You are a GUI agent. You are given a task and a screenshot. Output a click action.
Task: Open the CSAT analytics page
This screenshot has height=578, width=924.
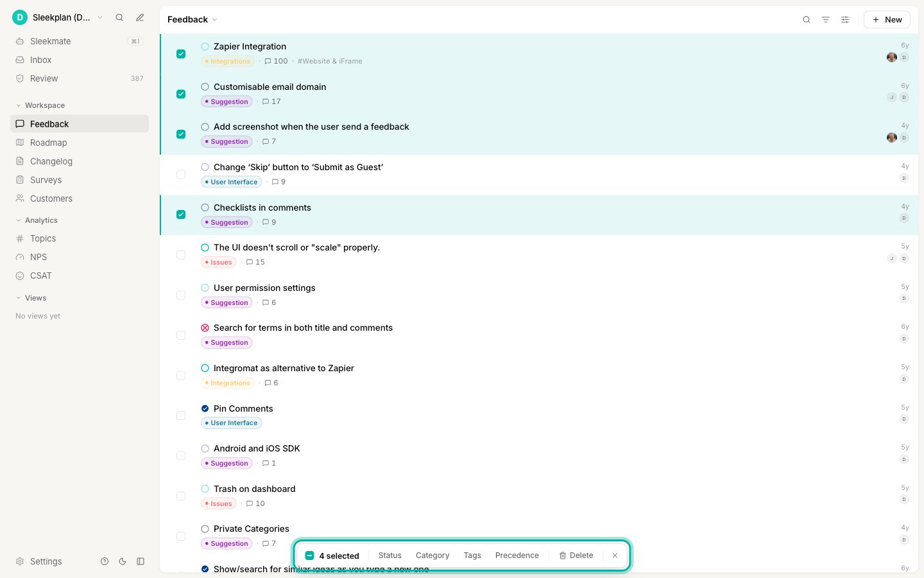[80, 276]
